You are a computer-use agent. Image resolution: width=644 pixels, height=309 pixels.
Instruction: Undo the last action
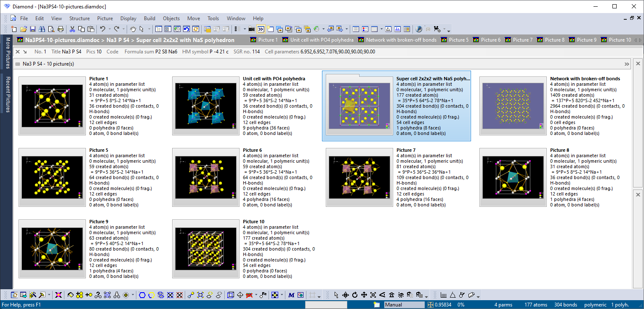point(103,29)
